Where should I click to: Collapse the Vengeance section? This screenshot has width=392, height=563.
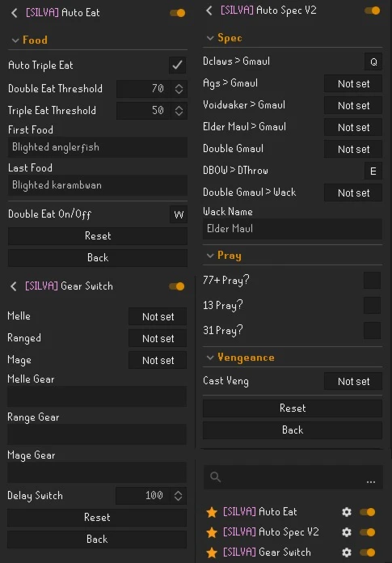coord(210,358)
